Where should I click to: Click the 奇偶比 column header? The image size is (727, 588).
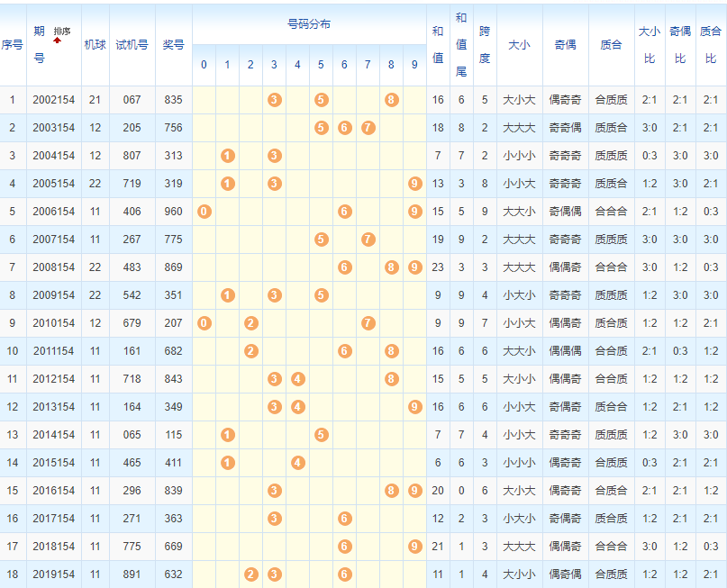pos(680,44)
